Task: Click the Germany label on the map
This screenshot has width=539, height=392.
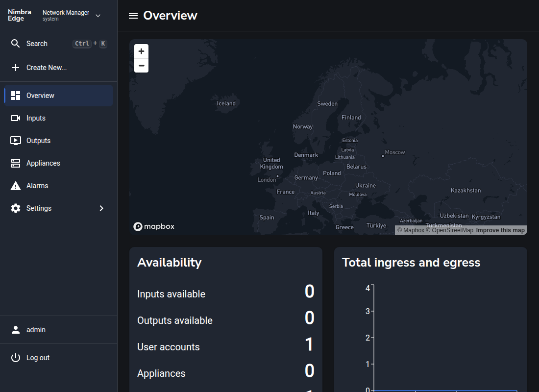Action: pyautogui.click(x=306, y=178)
